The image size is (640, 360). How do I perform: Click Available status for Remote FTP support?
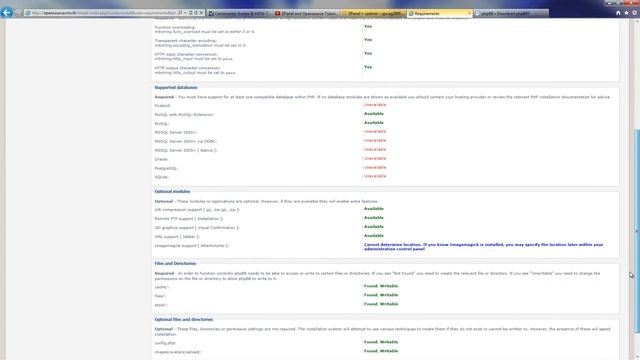click(x=373, y=218)
